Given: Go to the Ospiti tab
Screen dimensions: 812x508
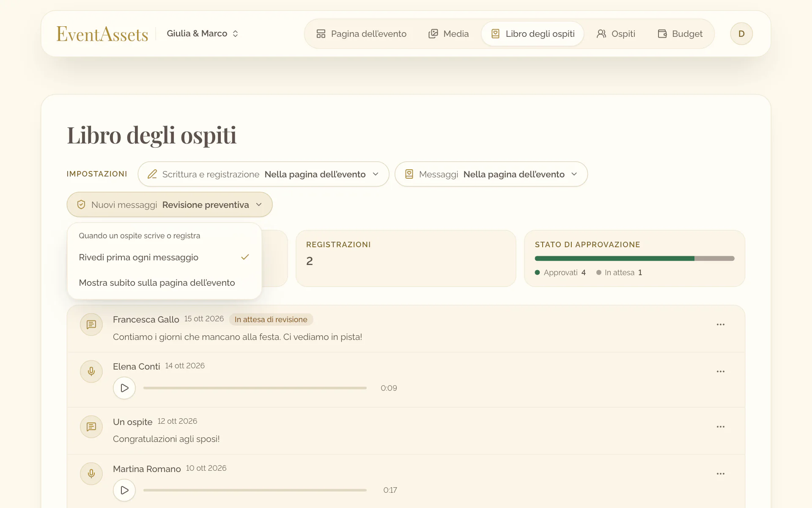Looking at the screenshot, I should (x=615, y=33).
